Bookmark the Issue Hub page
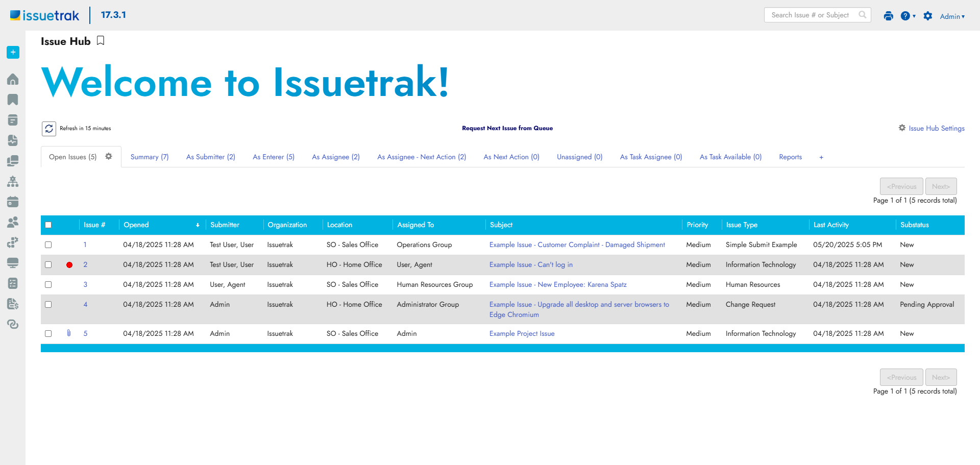Image resolution: width=980 pixels, height=465 pixels. [x=101, y=41]
